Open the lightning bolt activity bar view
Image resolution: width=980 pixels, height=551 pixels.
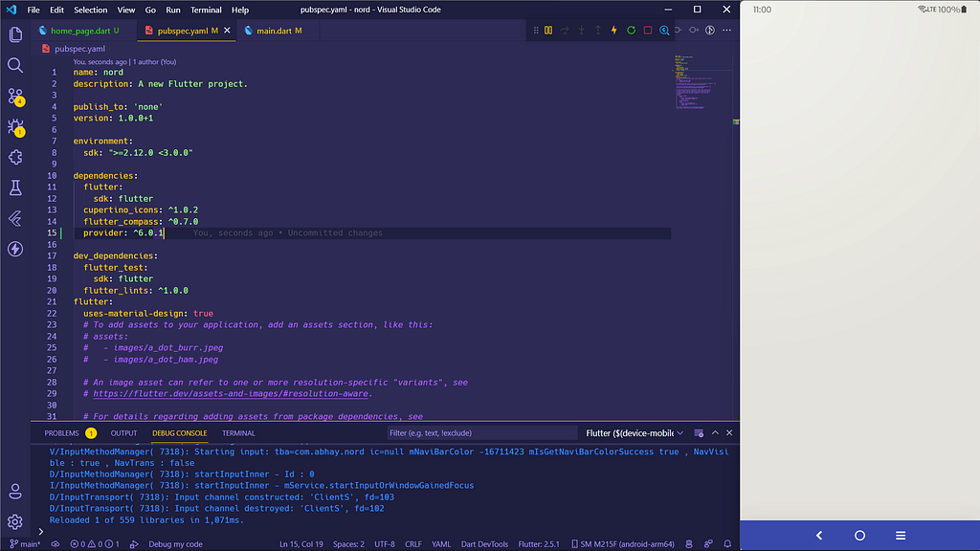coord(15,249)
